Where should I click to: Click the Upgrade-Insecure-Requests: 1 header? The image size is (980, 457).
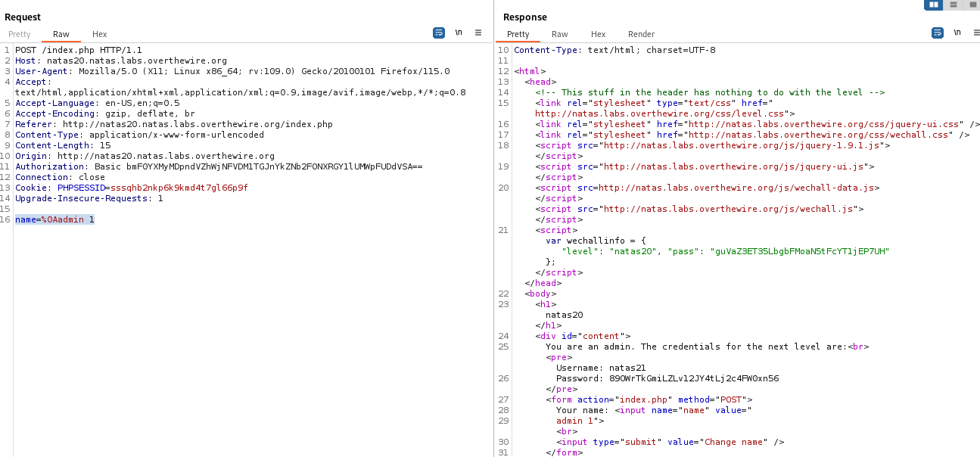click(x=89, y=198)
